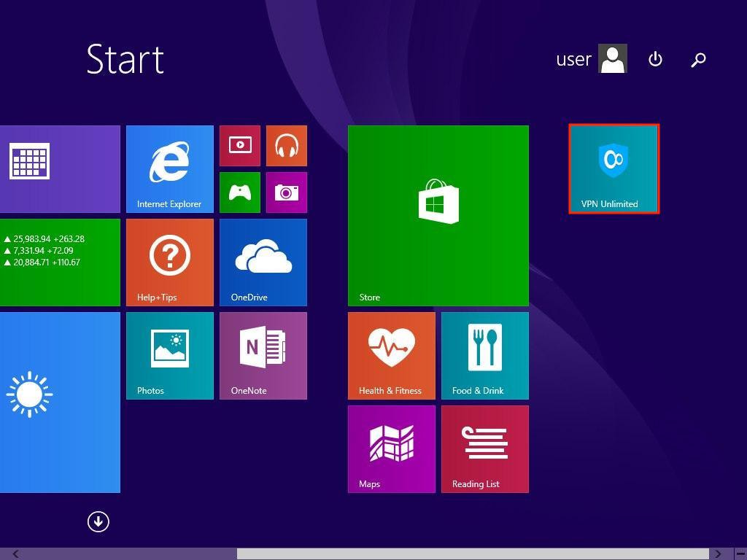
Task: Open the Health & Fitness tile
Action: (x=391, y=355)
